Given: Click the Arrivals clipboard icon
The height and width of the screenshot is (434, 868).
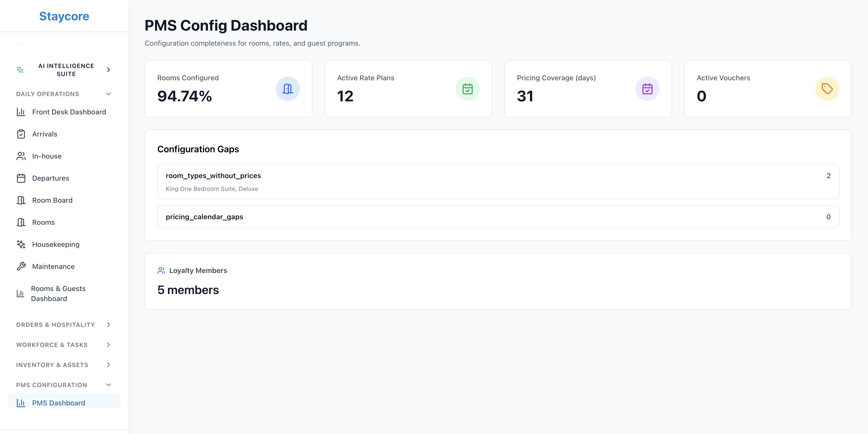Looking at the screenshot, I should pos(21,134).
